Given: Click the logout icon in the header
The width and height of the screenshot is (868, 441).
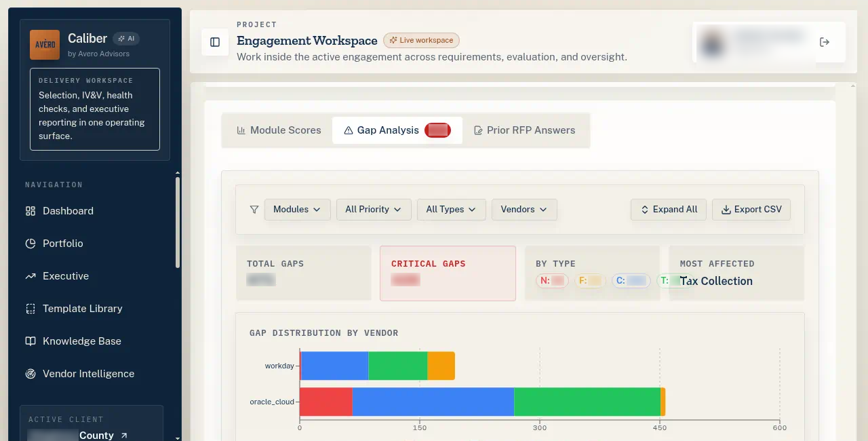Looking at the screenshot, I should tap(825, 42).
